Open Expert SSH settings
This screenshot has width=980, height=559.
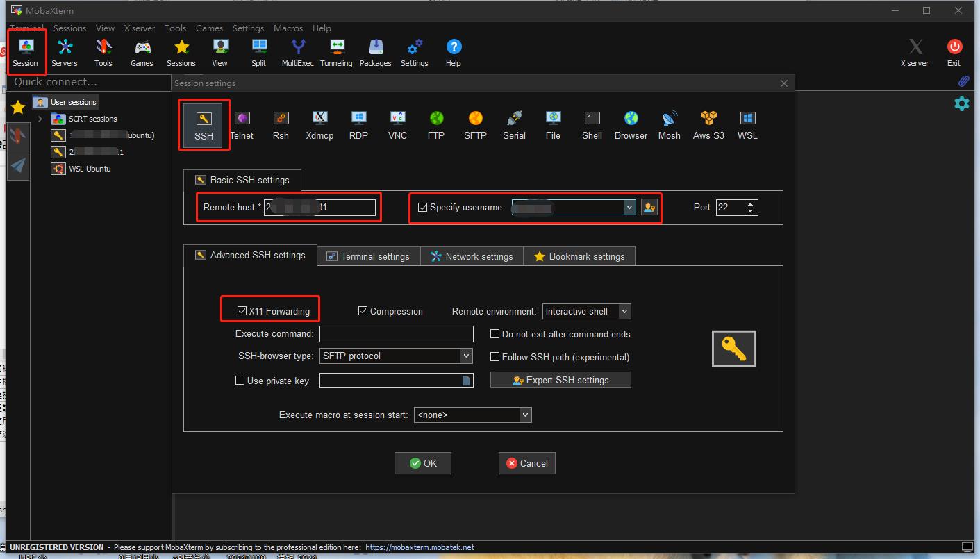[560, 380]
